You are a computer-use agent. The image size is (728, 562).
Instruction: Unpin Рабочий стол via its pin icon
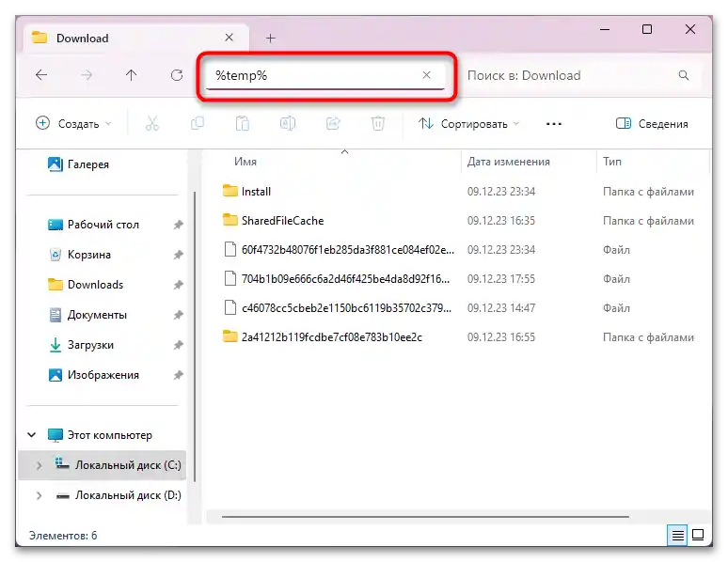[179, 225]
